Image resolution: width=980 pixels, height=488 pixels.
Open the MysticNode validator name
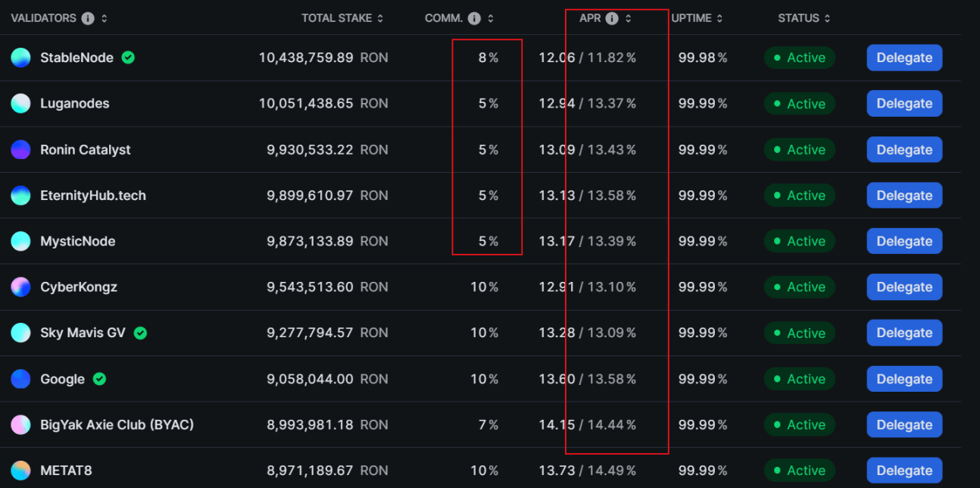pyautogui.click(x=77, y=241)
